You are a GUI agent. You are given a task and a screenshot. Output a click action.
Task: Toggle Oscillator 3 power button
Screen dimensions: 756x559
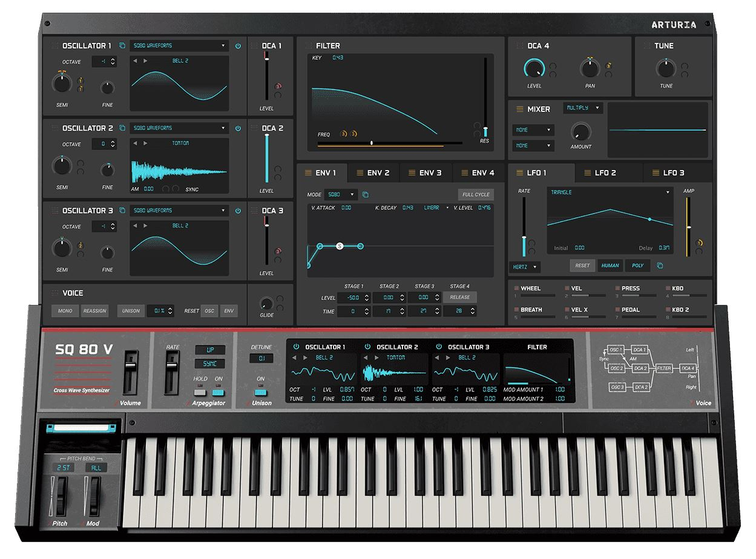click(x=238, y=211)
